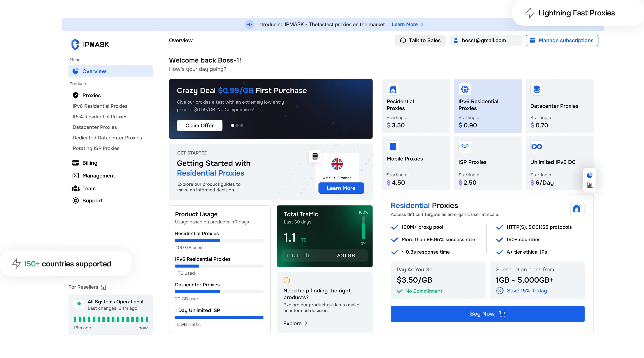Click the shopping cart icon on Buy Now
This screenshot has height=358, width=644.
(502, 314)
